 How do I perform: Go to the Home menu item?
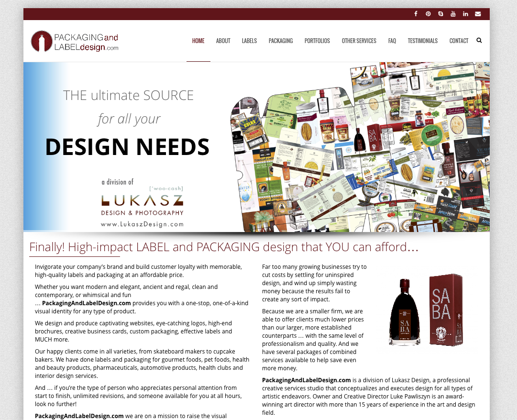(x=198, y=41)
